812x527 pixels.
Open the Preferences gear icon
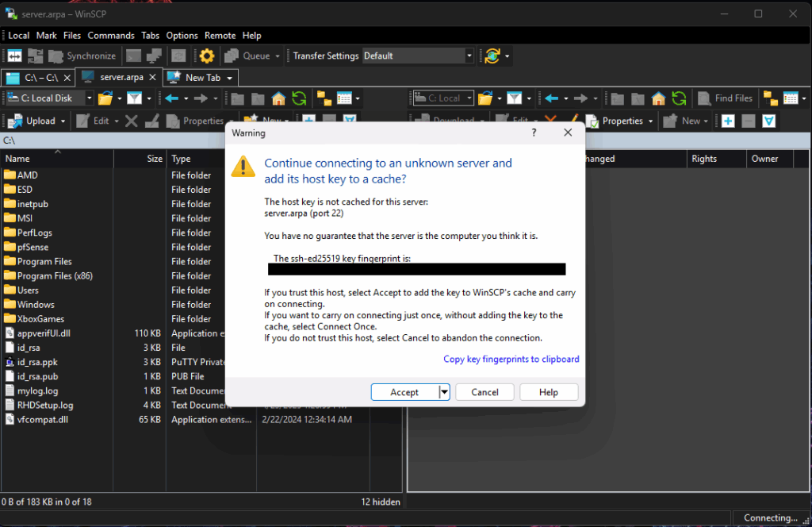(207, 56)
